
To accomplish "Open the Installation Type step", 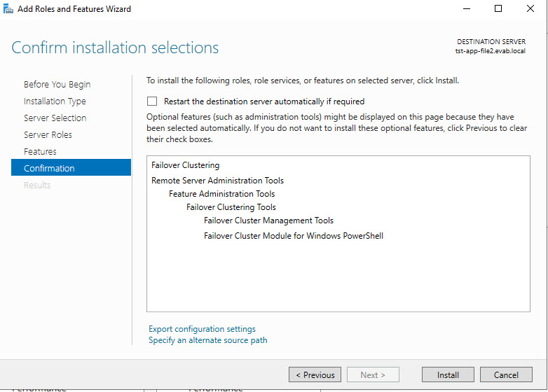I will tap(55, 101).
